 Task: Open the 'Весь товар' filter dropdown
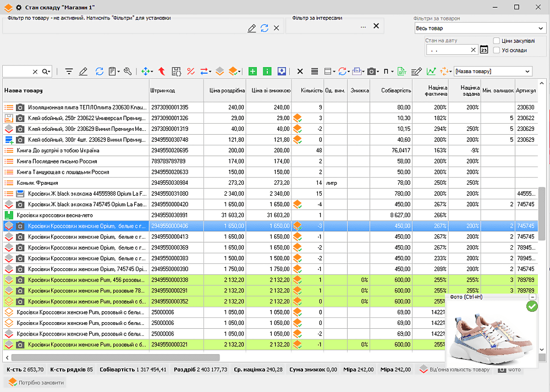(541, 28)
